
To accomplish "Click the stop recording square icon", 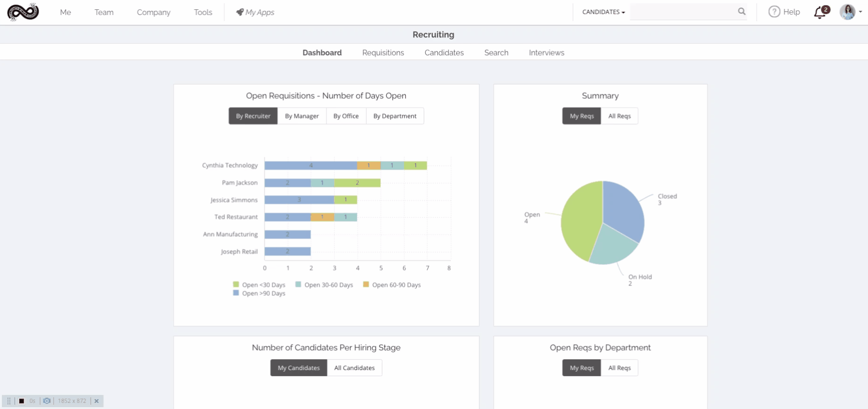I will pyautogui.click(x=22, y=401).
